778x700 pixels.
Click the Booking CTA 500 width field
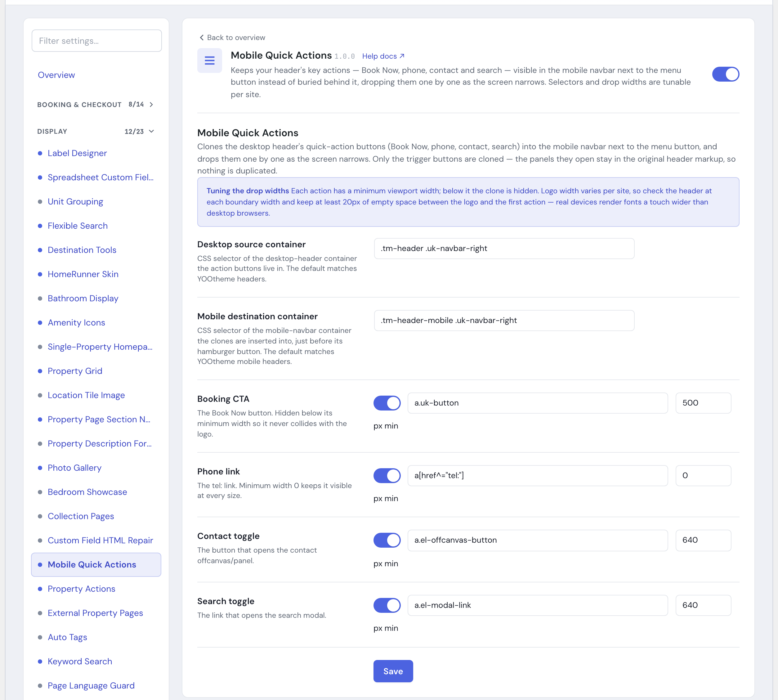[703, 403]
